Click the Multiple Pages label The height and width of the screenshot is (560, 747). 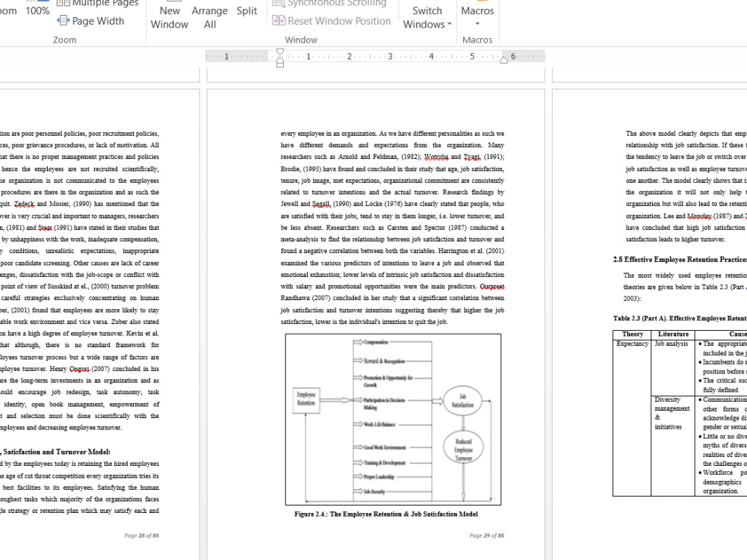pyautogui.click(x=105, y=3)
